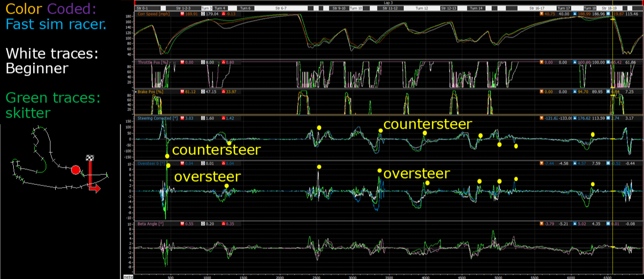
Task: Click the delta icon beside Steering 1.42
Action: pyautogui.click(x=224, y=118)
